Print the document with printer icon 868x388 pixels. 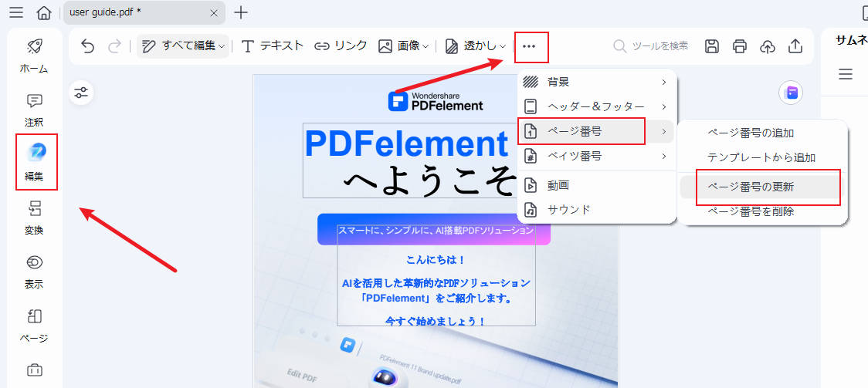(740, 46)
